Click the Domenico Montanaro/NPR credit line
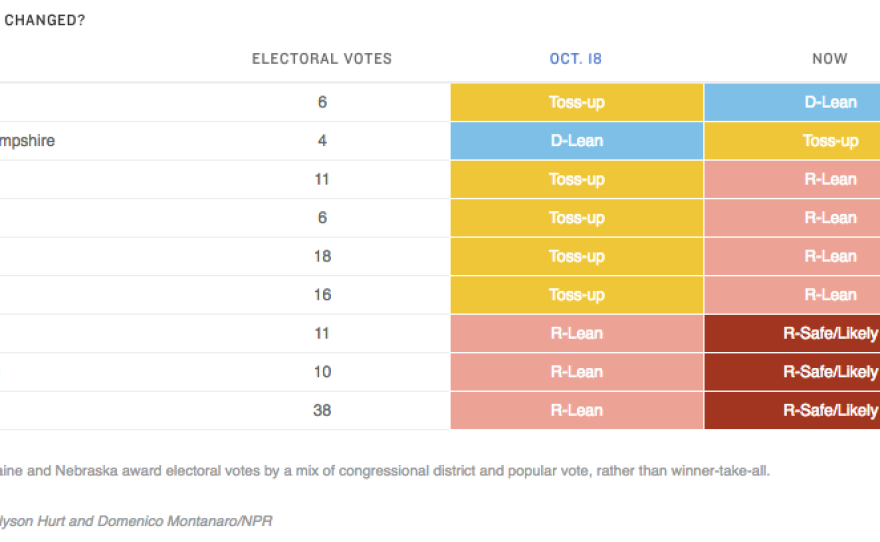 click(135, 521)
